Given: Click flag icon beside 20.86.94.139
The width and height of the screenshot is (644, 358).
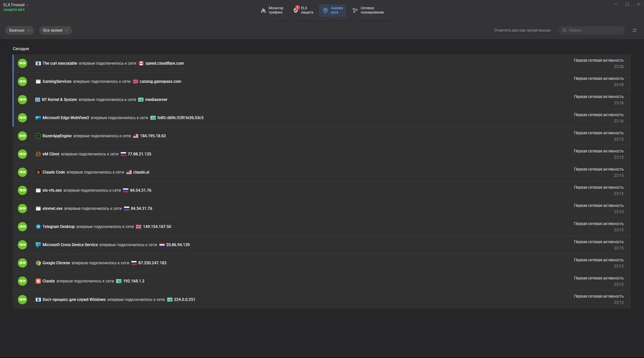Looking at the screenshot, I should (x=162, y=244).
